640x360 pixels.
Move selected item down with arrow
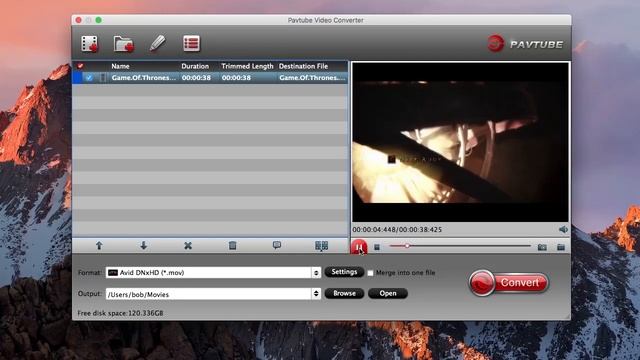pyautogui.click(x=143, y=246)
